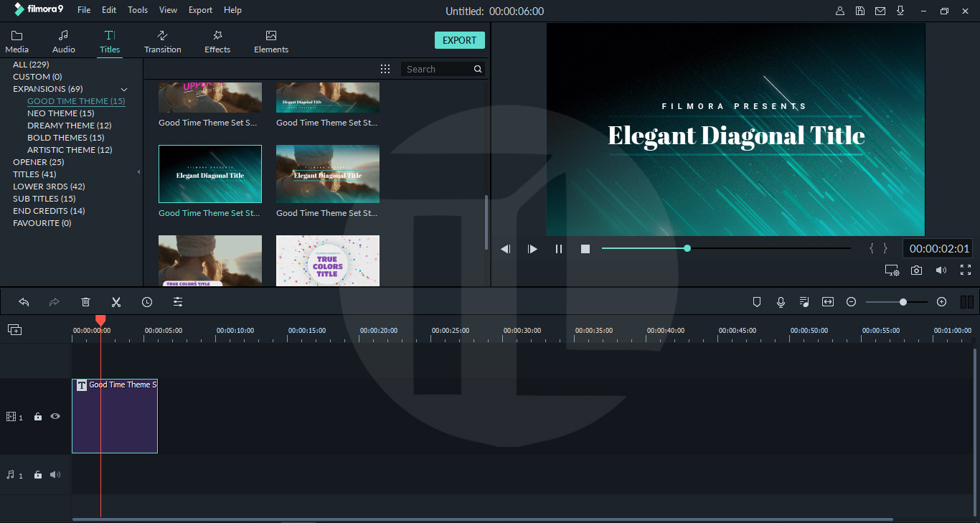Switch to the Media tab
980x523 pixels.
pos(17,42)
